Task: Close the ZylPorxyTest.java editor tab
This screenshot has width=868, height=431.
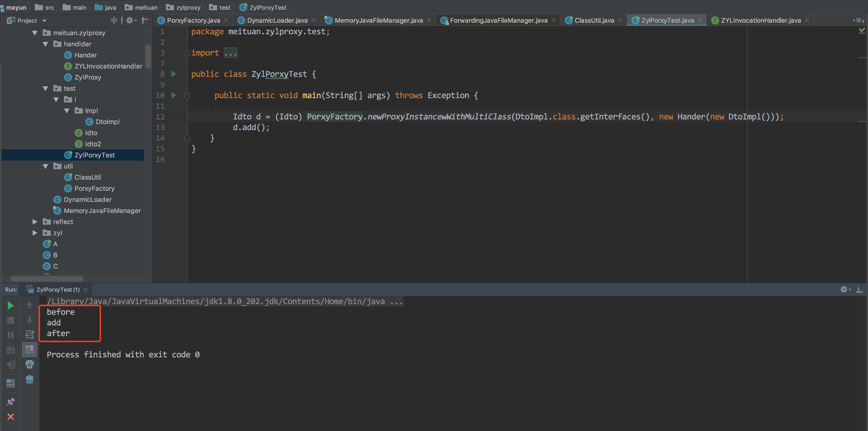Action: [700, 21]
